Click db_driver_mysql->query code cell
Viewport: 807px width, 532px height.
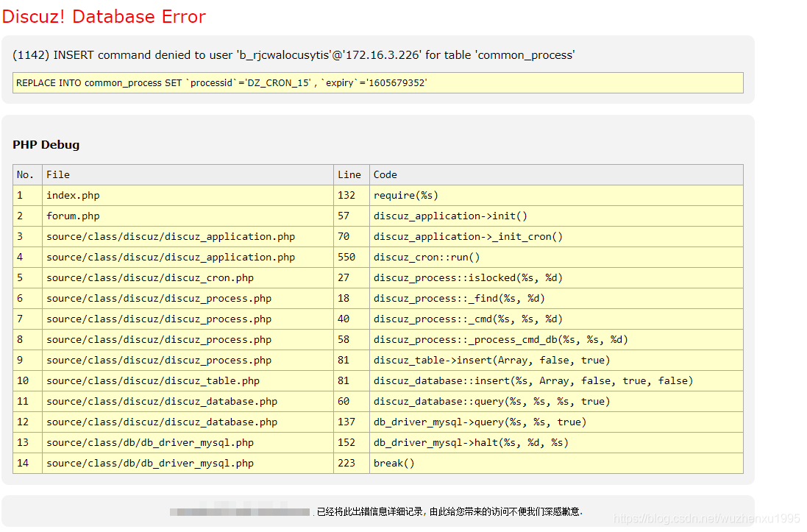point(556,422)
